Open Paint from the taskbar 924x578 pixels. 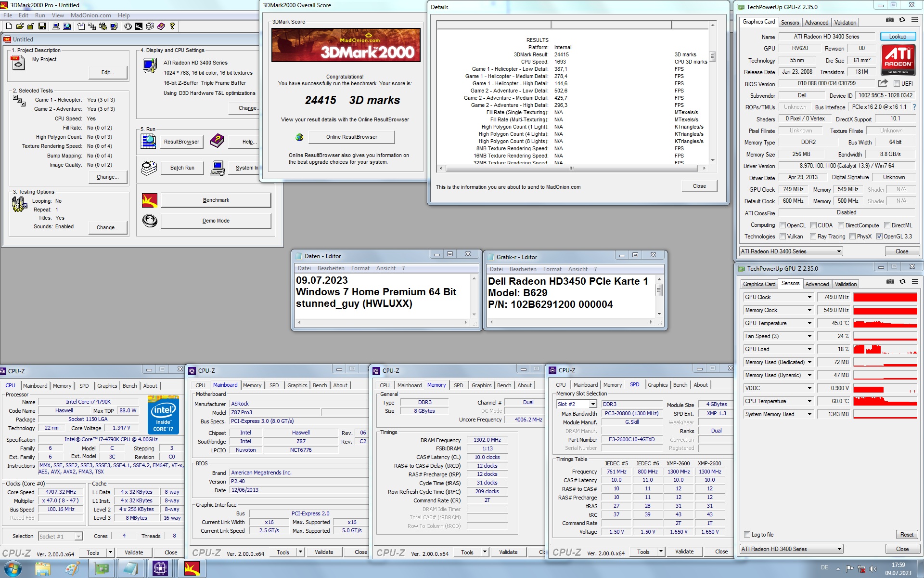72,569
